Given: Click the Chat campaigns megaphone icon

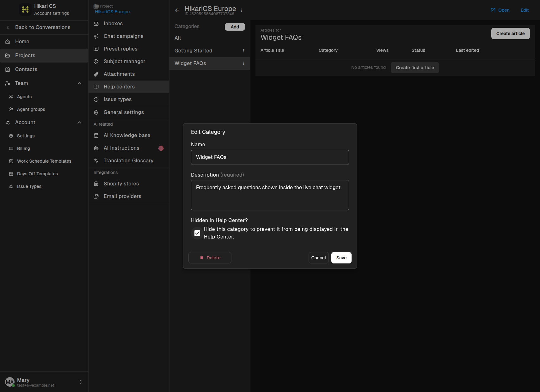Looking at the screenshot, I should click(x=96, y=36).
